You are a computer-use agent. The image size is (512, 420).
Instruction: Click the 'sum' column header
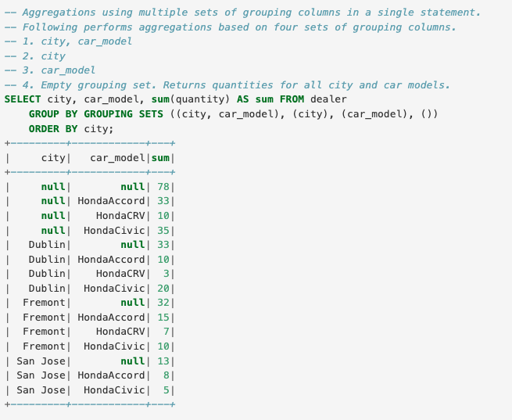(160, 158)
